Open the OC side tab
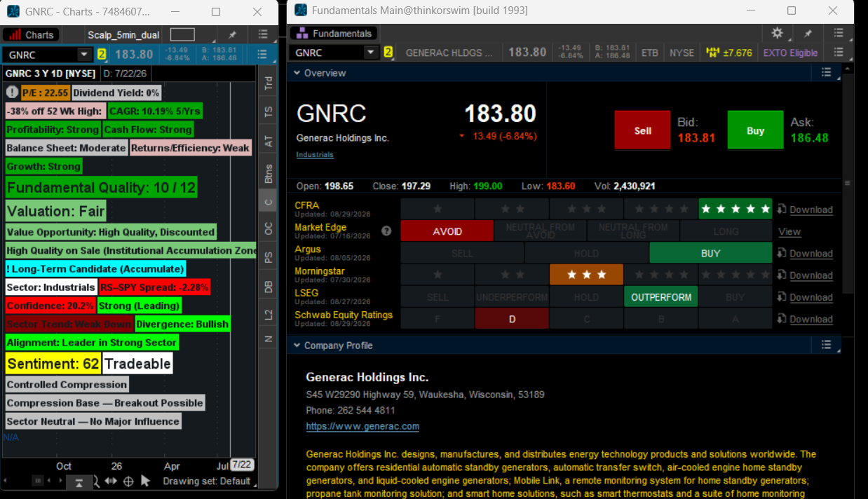868x499 pixels. [268, 228]
